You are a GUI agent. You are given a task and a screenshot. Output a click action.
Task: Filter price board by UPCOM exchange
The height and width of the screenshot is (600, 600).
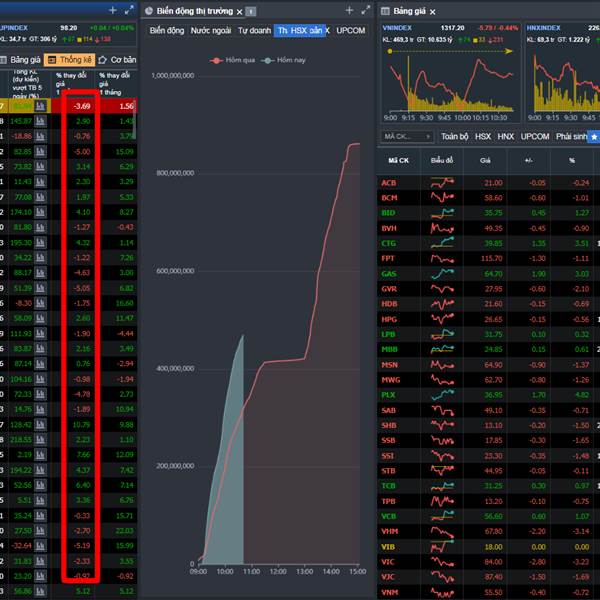tap(535, 137)
